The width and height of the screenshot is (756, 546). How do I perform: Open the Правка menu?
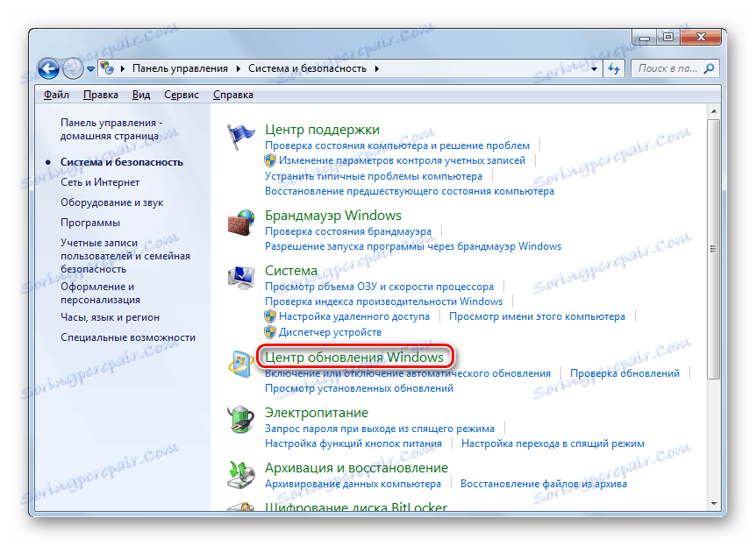click(101, 95)
